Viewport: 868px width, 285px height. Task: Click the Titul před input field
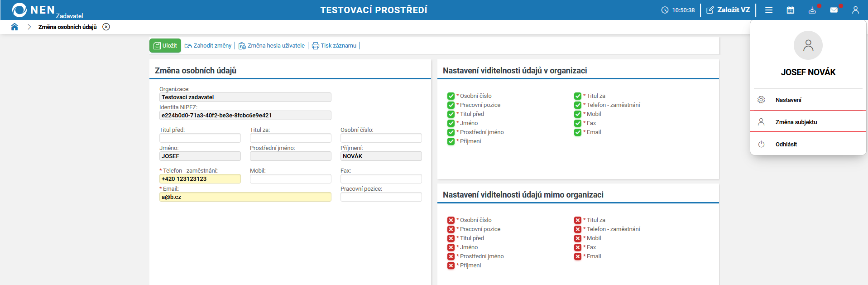click(200, 138)
